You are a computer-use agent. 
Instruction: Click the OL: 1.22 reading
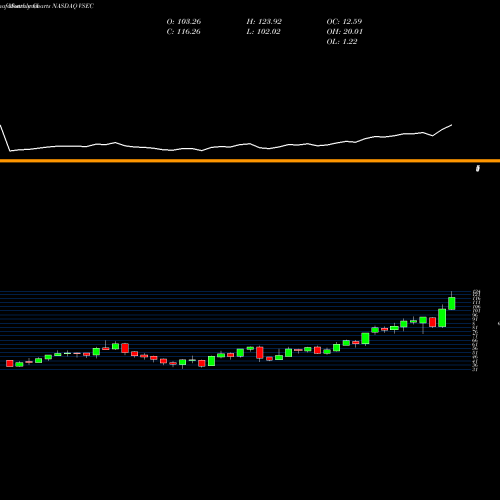pyautogui.click(x=342, y=42)
